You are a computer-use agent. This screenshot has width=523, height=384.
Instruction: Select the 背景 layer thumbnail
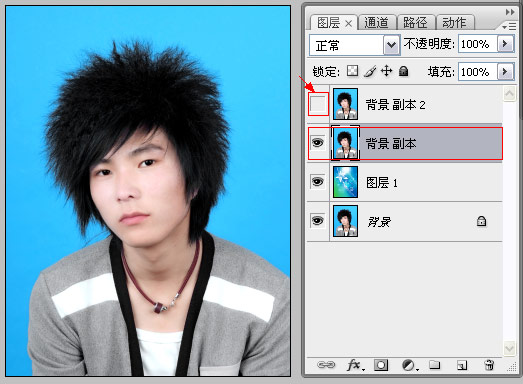(x=346, y=221)
